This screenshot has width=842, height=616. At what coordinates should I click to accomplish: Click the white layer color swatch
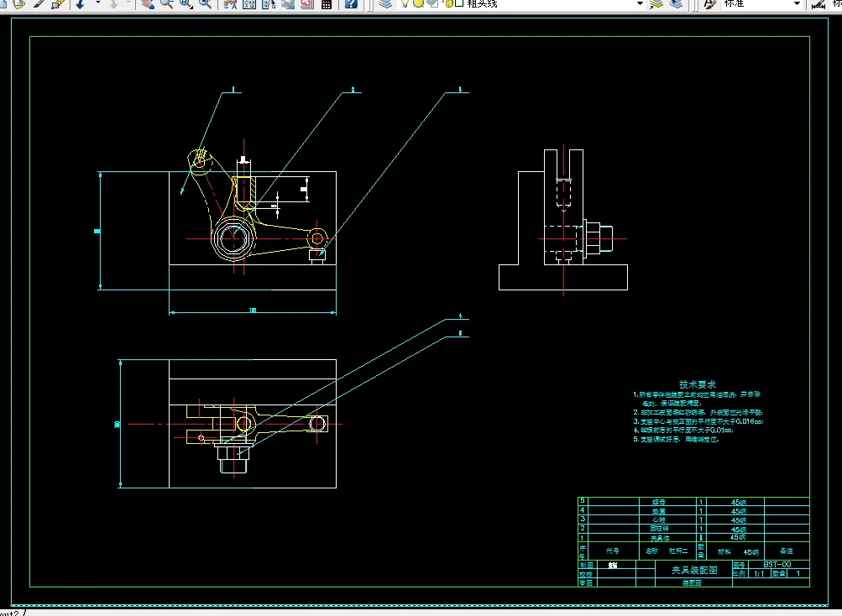point(459,3)
